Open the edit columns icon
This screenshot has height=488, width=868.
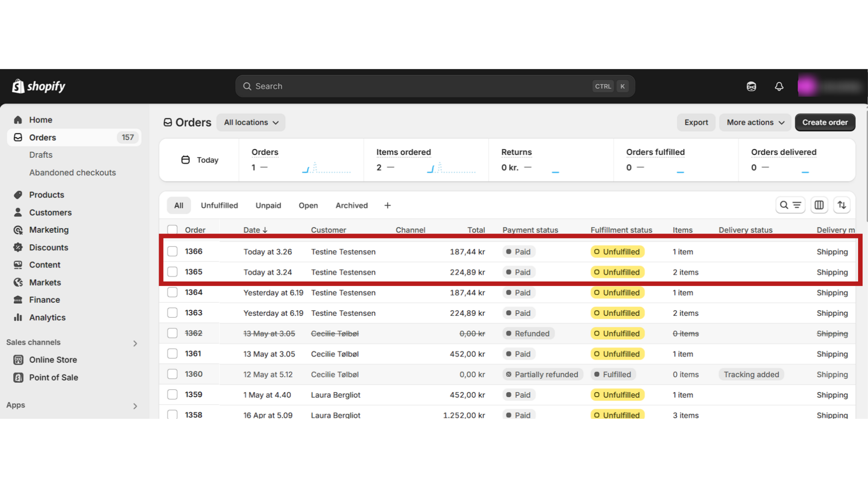(819, 205)
